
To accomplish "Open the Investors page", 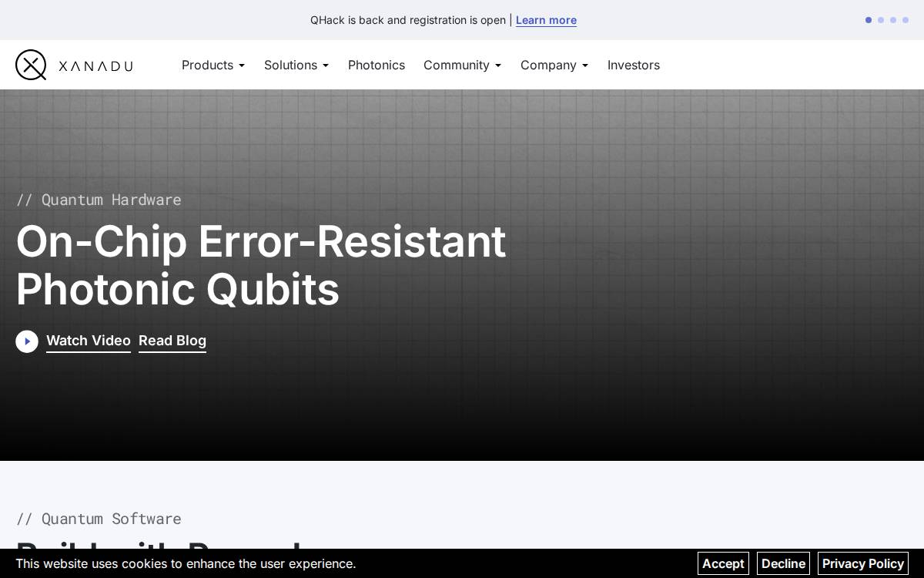I will tap(634, 65).
